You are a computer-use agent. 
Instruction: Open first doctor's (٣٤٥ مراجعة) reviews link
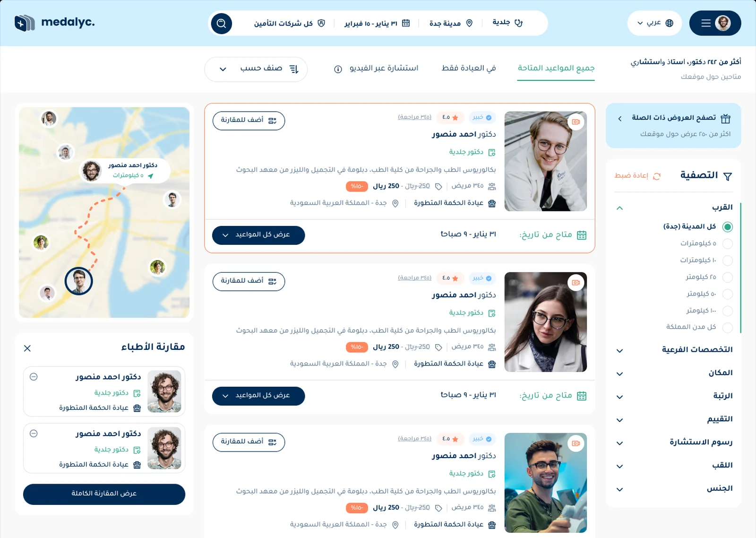[414, 117]
